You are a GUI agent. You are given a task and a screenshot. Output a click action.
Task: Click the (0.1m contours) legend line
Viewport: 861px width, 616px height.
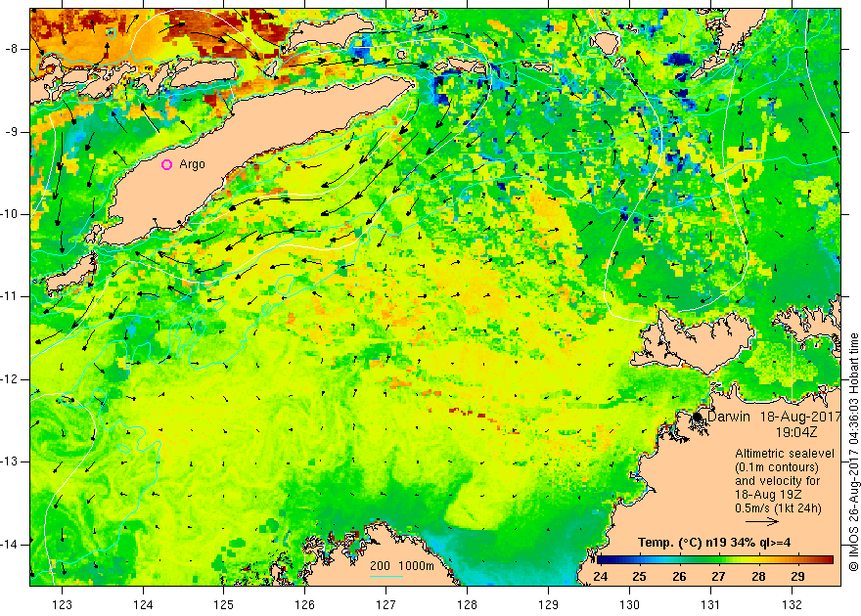pyautogui.click(x=777, y=467)
